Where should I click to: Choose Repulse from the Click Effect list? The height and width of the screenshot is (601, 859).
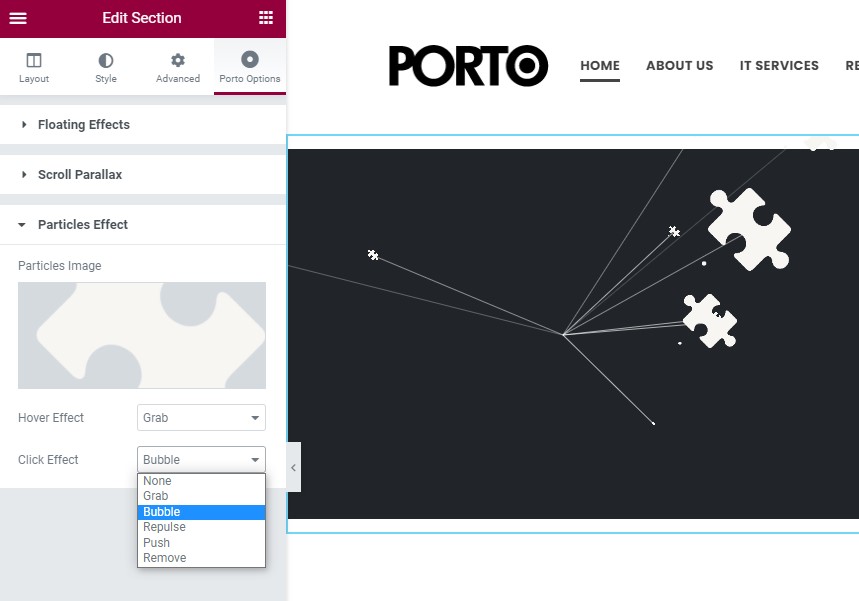(x=201, y=527)
